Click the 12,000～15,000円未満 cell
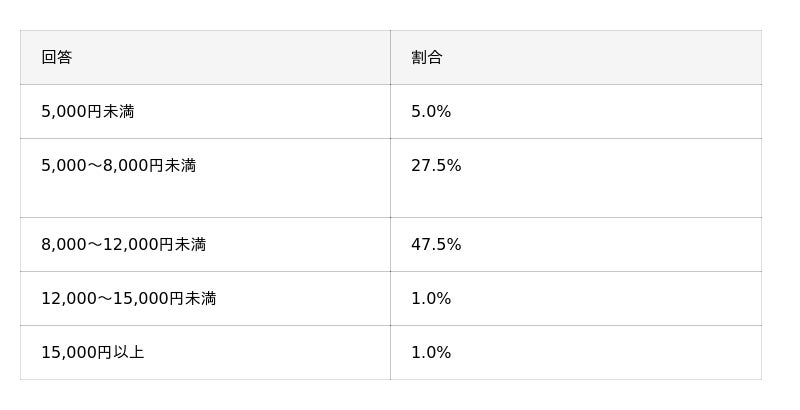Screen dimensions: 800x410 (128, 298)
